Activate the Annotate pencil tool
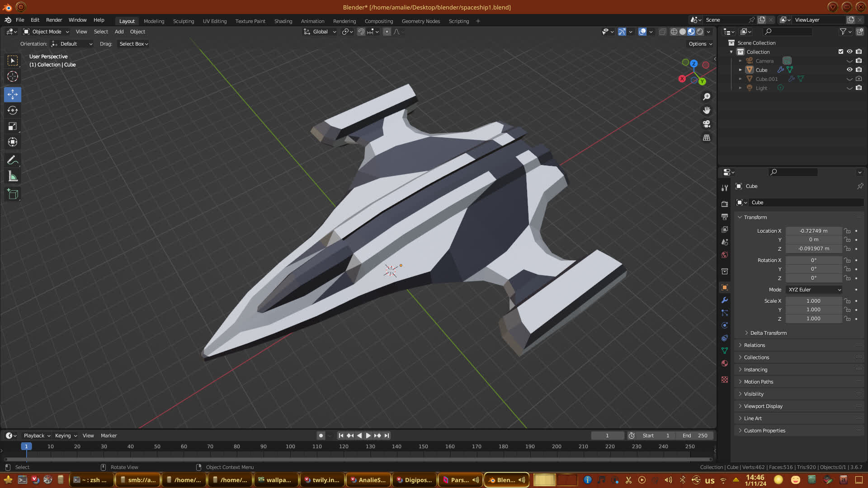Image resolution: width=868 pixels, height=488 pixels. tap(13, 160)
